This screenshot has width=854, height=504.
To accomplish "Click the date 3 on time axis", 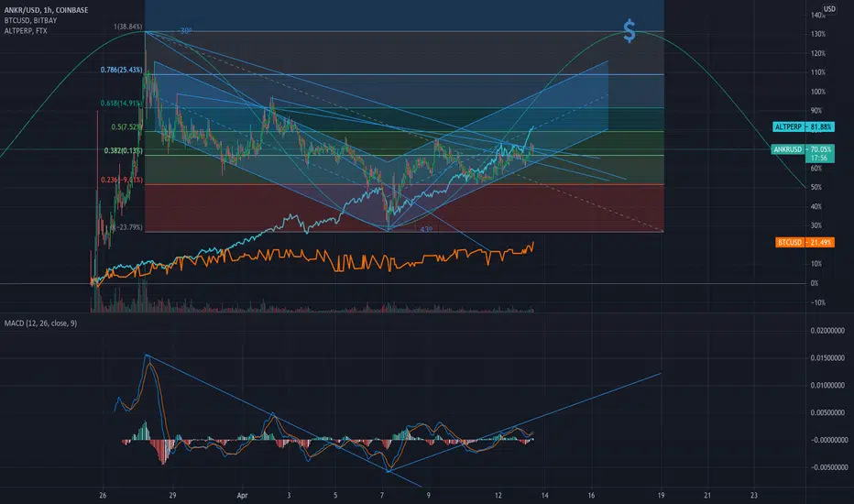I will (x=289, y=495).
